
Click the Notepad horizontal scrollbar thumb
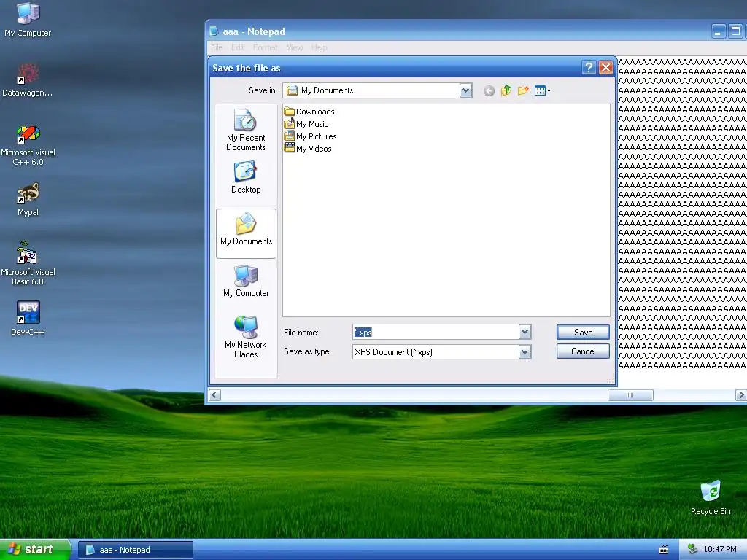pyautogui.click(x=630, y=394)
